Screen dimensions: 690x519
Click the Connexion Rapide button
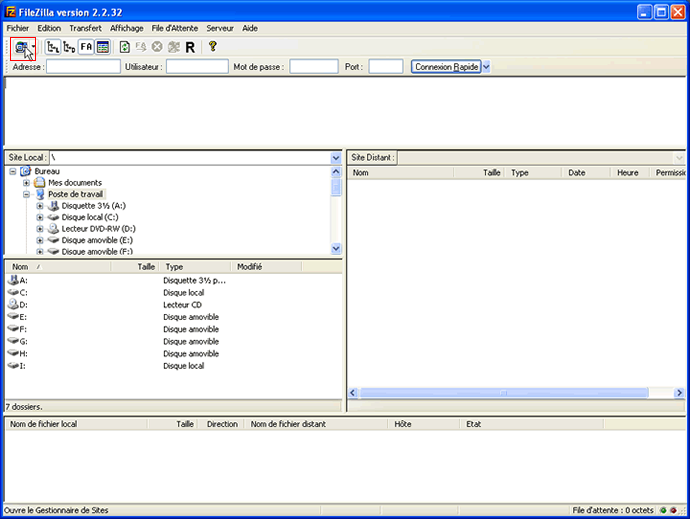point(446,67)
